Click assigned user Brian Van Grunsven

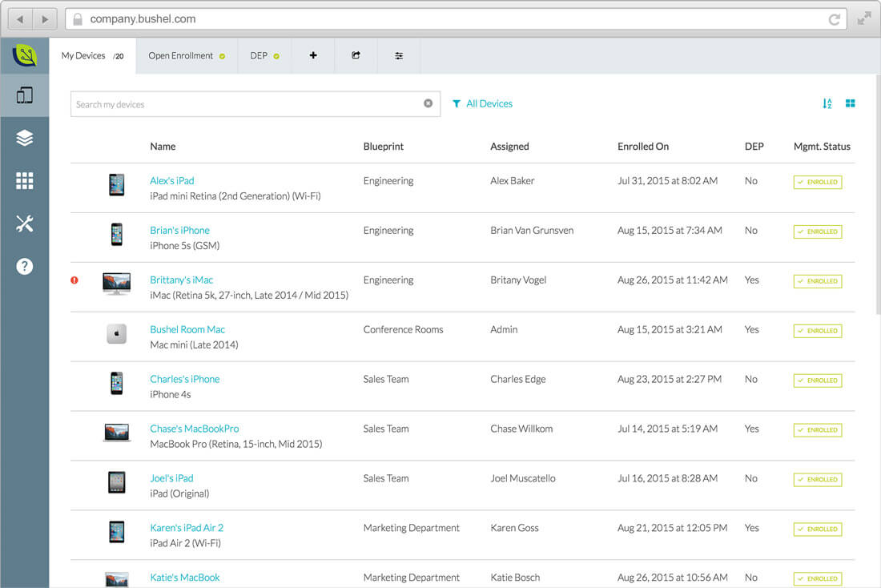(532, 230)
